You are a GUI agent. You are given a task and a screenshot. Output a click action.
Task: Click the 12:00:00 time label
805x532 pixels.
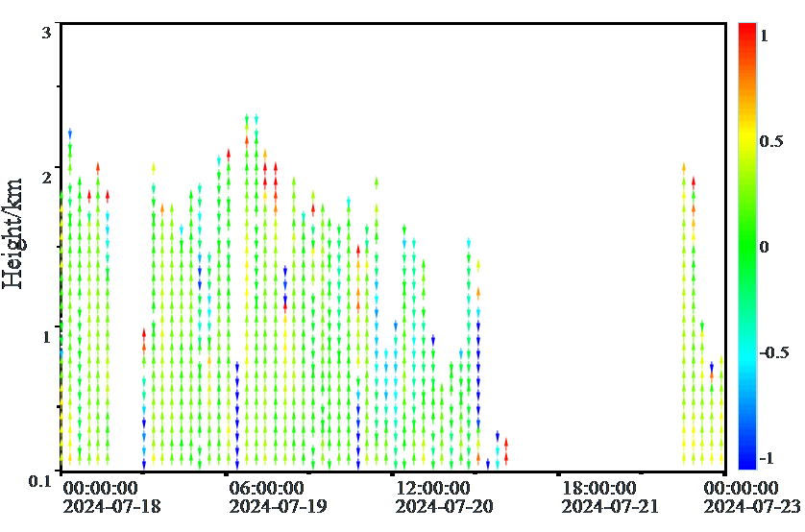pyautogui.click(x=433, y=488)
